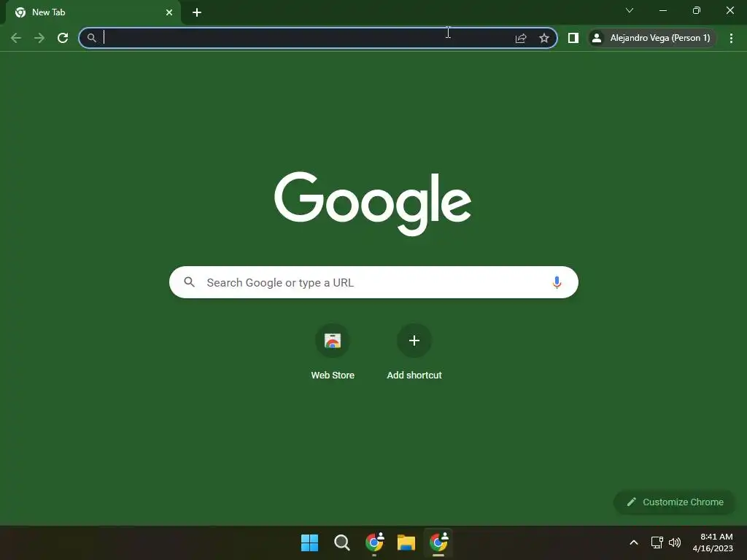Open File Explorer from the taskbar

pyautogui.click(x=406, y=542)
